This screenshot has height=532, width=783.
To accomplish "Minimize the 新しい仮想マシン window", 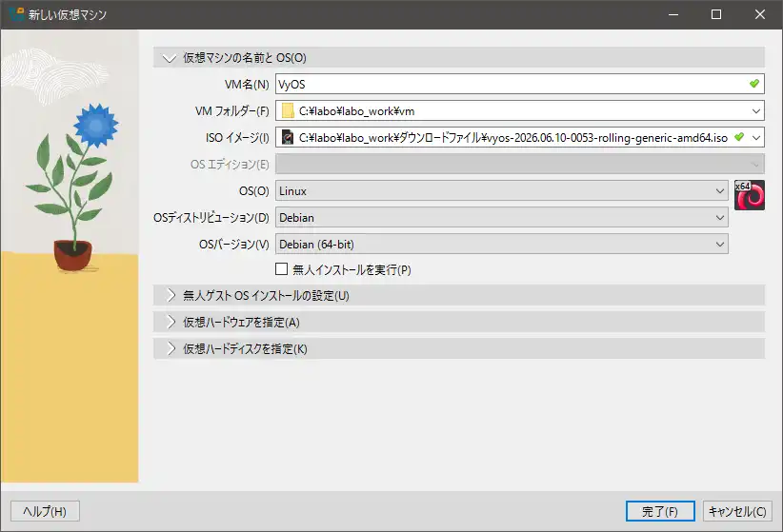I will pyautogui.click(x=673, y=14).
